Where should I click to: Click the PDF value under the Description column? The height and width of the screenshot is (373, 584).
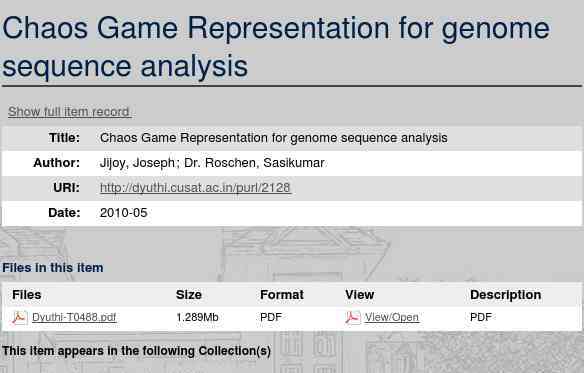481,317
